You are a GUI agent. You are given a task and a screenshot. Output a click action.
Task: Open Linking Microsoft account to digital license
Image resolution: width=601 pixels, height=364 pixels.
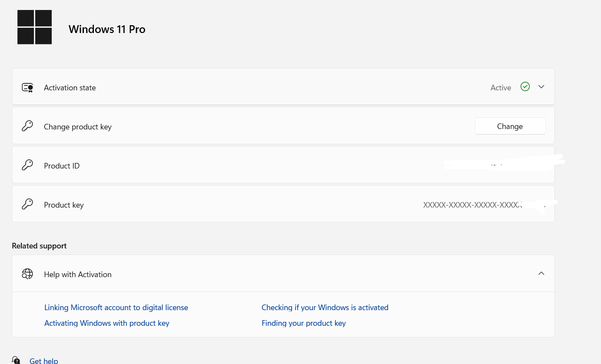pyautogui.click(x=116, y=308)
